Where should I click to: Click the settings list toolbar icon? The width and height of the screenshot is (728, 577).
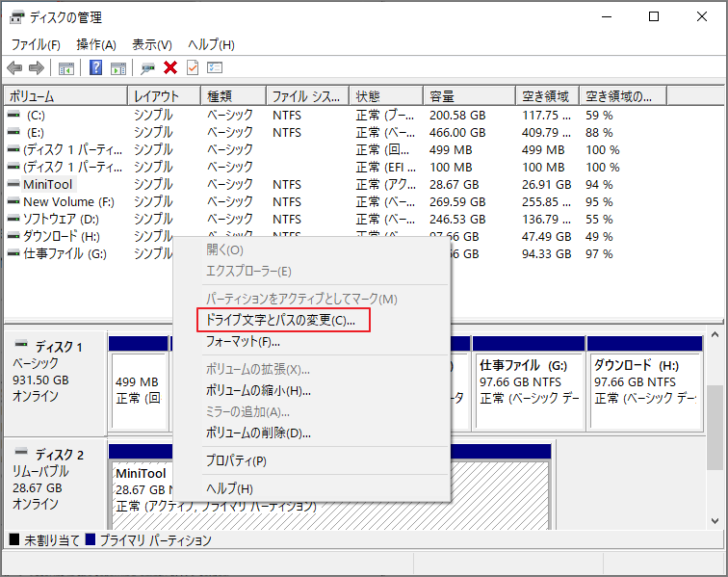[x=215, y=67]
